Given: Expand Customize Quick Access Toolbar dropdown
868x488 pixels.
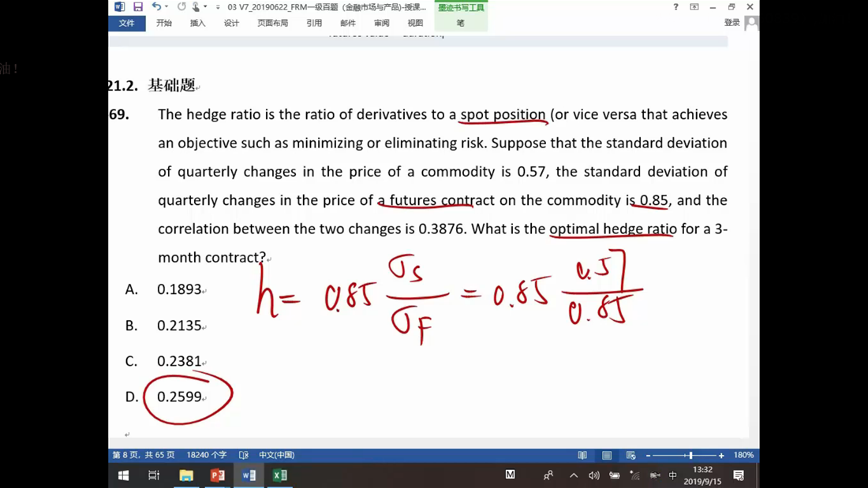Looking at the screenshot, I should (x=218, y=7).
